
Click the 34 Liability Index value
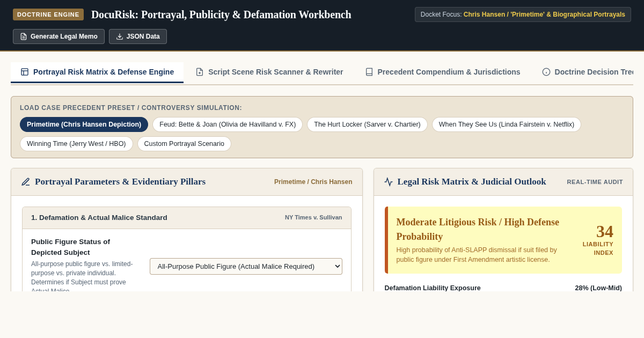[x=605, y=231]
